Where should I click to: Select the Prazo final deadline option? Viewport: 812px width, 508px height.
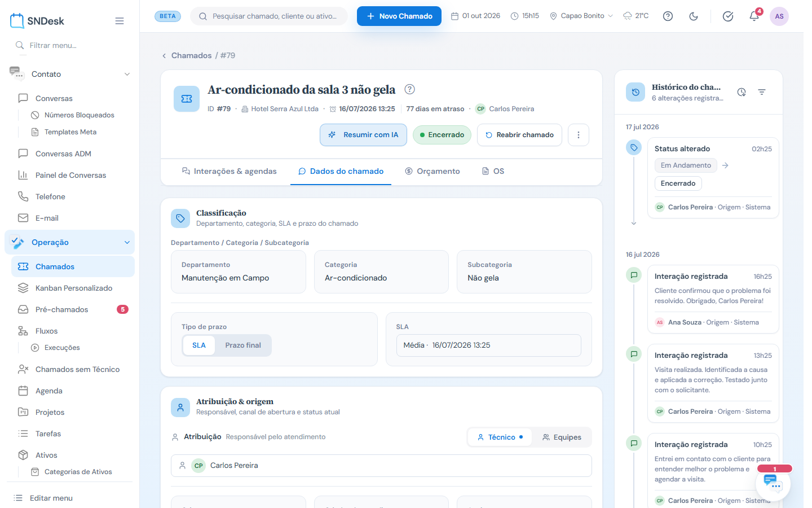(x=243, y=345)
